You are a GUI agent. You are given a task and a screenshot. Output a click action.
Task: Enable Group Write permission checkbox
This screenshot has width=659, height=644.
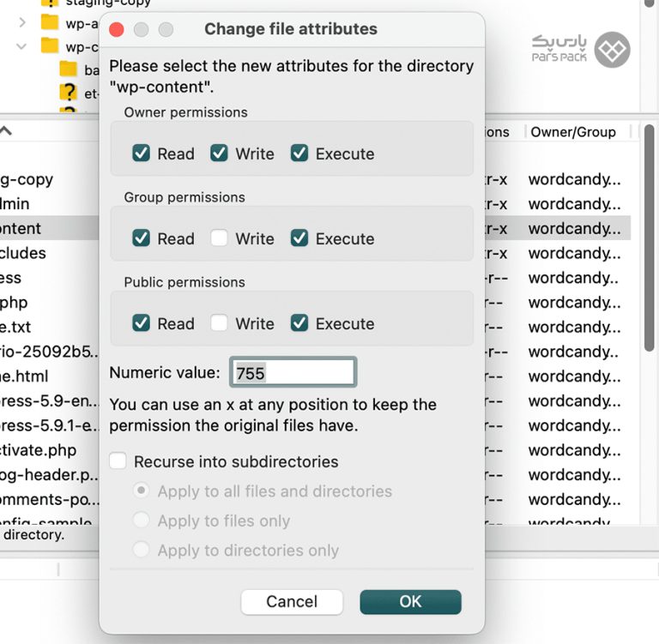click(220, 238)
